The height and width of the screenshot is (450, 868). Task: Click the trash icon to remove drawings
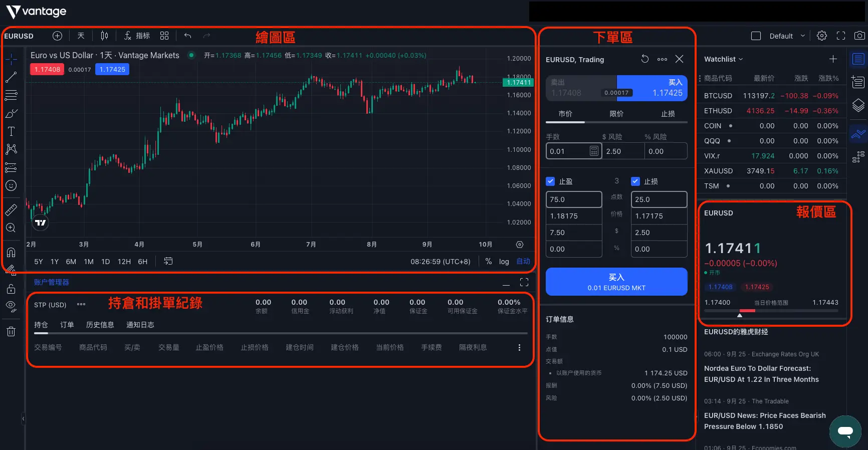(x=11, y=331)
